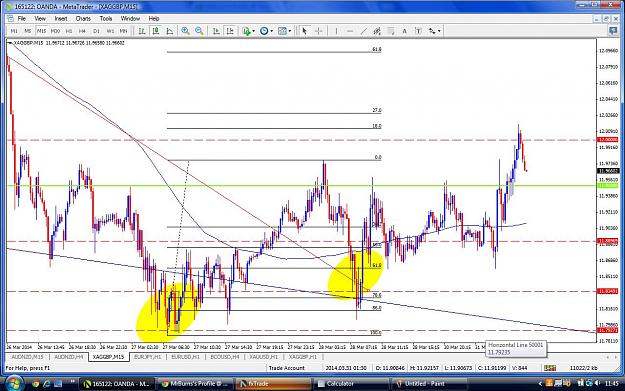625x391 pixels.
Task: Select the trendline drawing tool
Action: (364, 31)
